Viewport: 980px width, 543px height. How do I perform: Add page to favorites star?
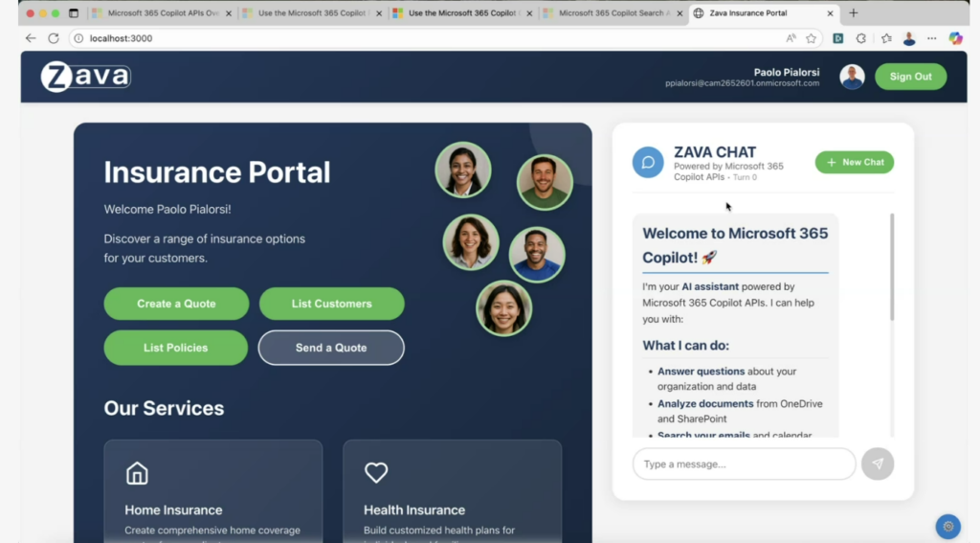[812, 38]
